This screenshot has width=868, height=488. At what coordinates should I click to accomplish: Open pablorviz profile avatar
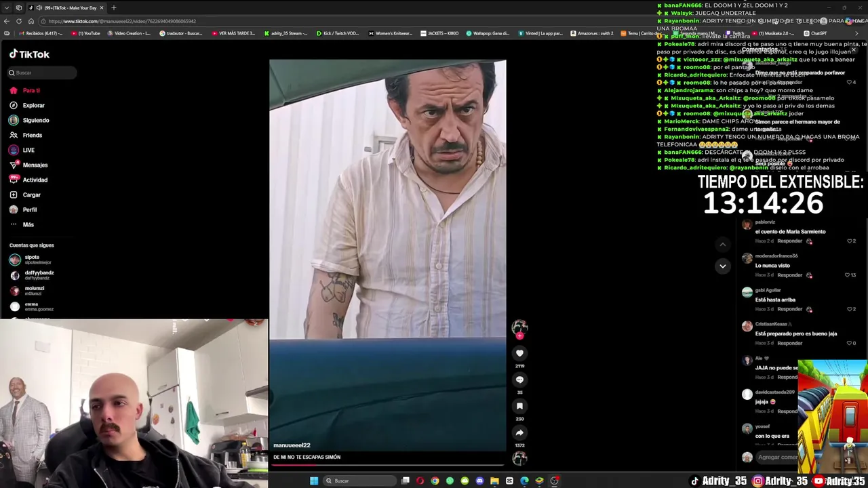(747, 224)
